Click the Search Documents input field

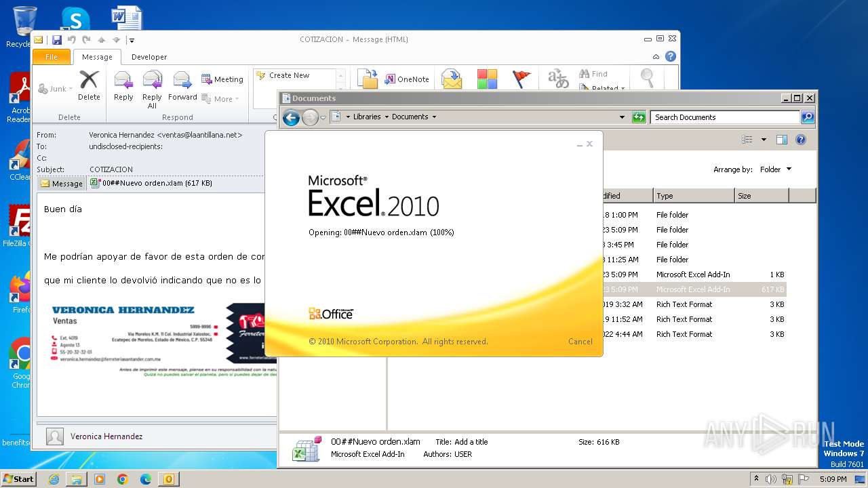[x=725, y=117]
